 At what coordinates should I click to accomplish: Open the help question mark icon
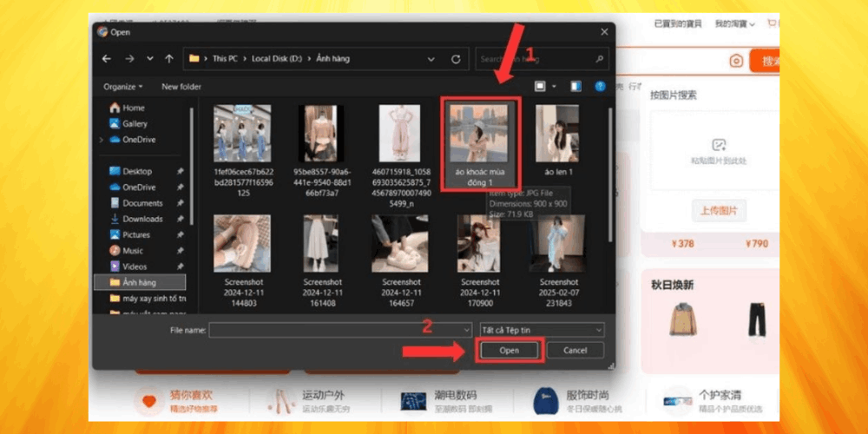(x=600, y=86)
